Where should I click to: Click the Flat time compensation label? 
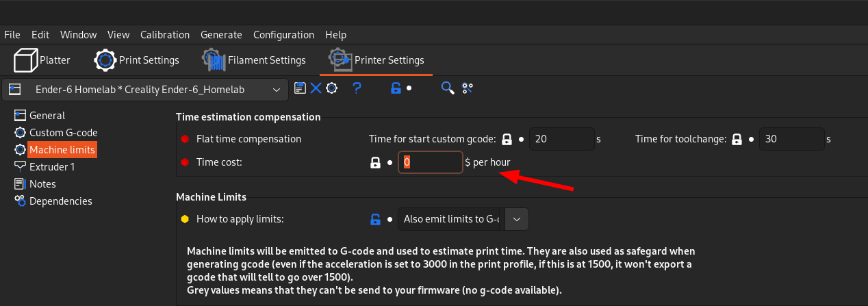pyautogui.click(x=248, y=139)
